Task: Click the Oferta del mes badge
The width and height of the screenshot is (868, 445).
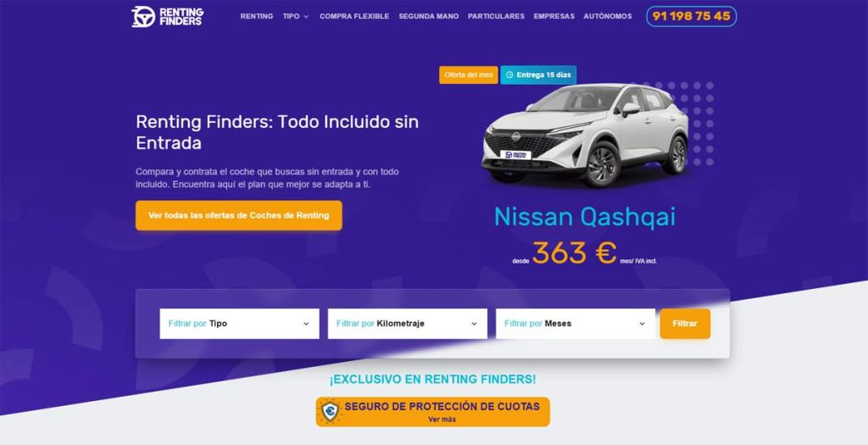Action: point(468,75)
